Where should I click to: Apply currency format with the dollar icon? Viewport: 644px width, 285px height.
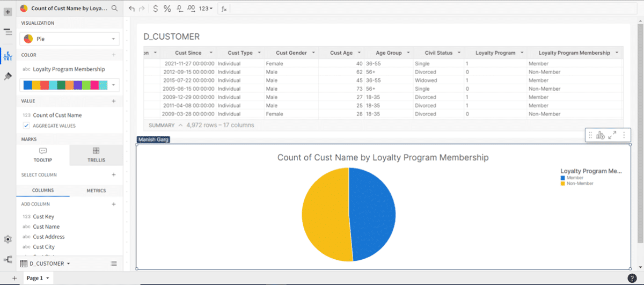(x=155, y=9)
